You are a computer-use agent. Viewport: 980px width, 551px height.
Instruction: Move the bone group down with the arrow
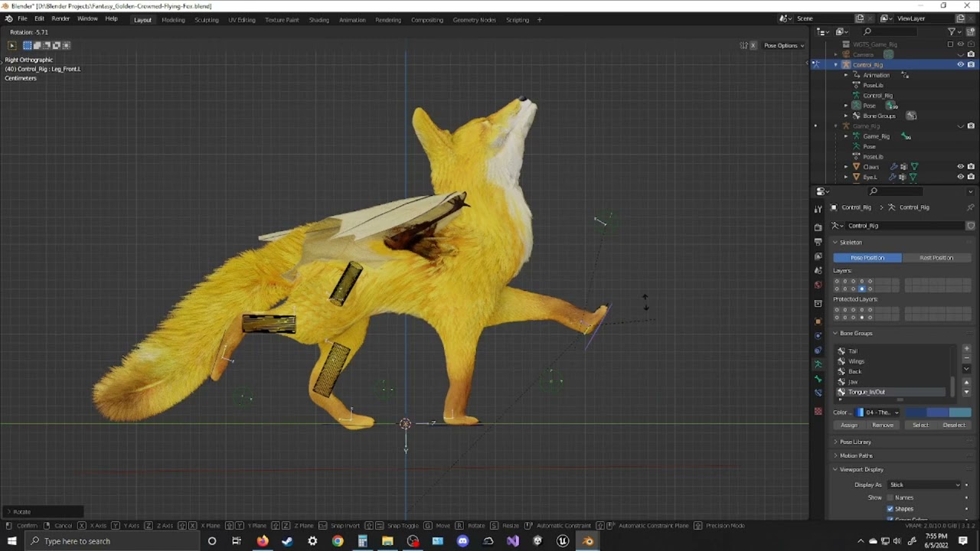(967, 392)
